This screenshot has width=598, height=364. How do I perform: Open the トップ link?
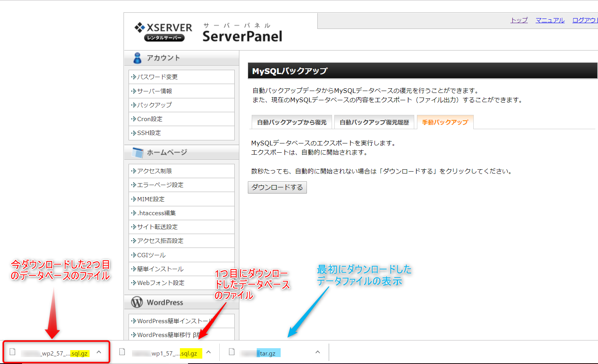[x=519, y=20]
